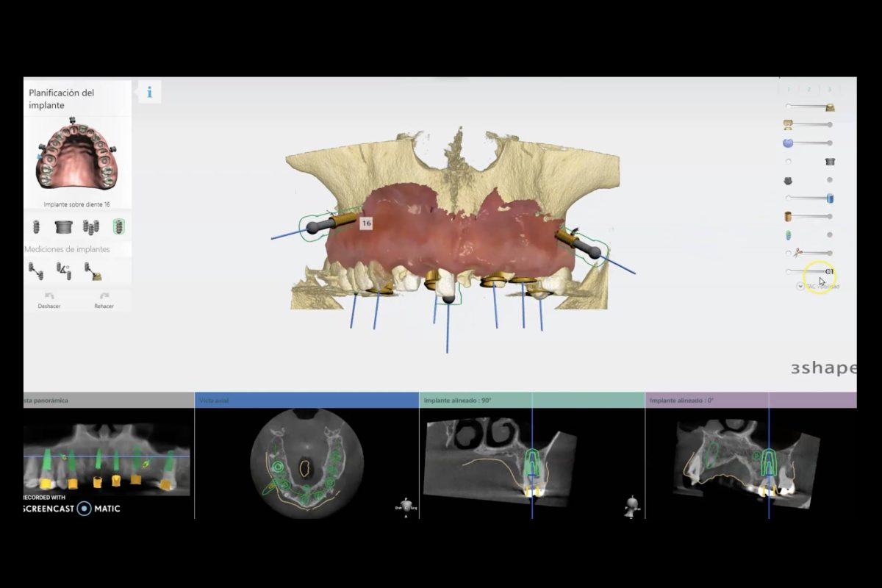Select the gray sleeve tool icon
This screenshot has width=882, height=588.
tap(63, 227)
